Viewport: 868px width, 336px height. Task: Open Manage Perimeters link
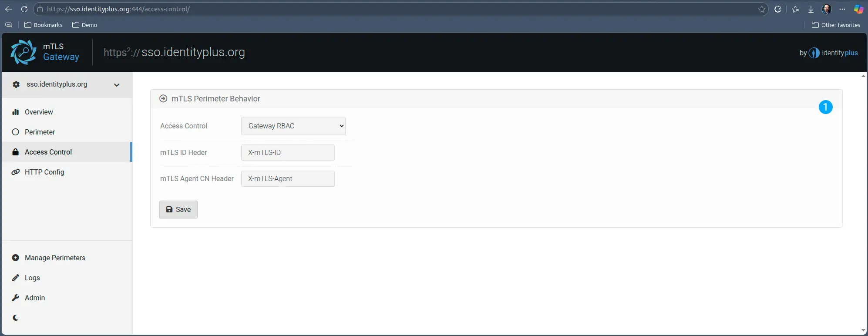55,258
